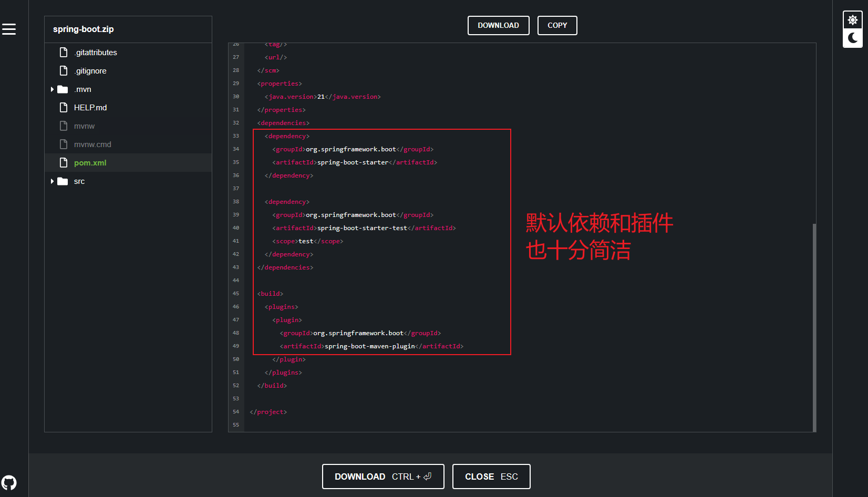The height and width of the screenshot is (497, 868).
Task: Click line number 32 in gutter
Action: [x=236, y=123]
